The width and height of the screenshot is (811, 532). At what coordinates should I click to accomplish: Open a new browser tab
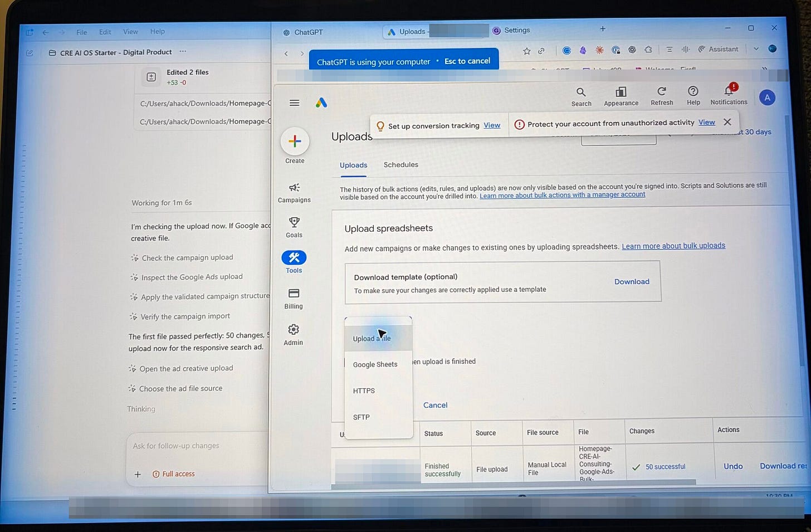[x=603, y=28]
